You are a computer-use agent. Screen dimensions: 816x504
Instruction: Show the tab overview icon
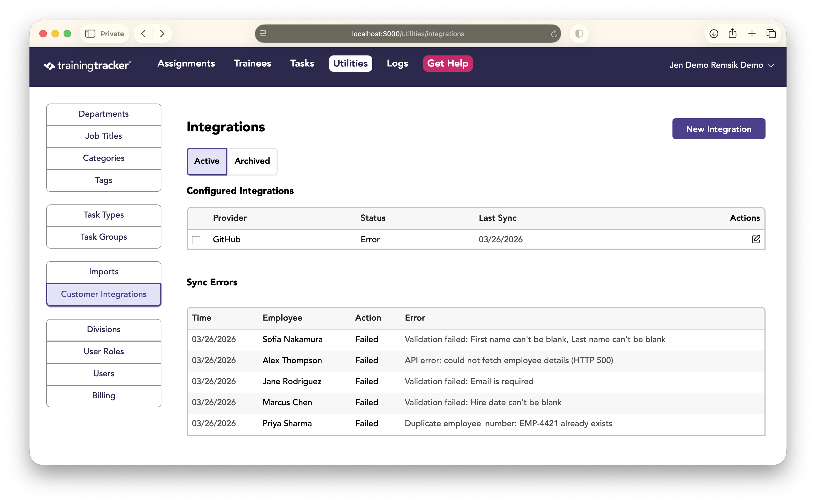pyautogui.click(x=771, y=34)
